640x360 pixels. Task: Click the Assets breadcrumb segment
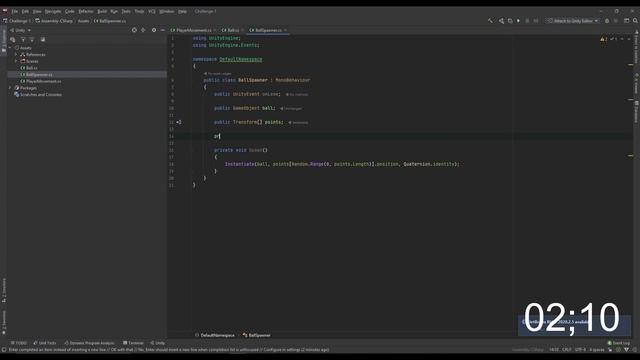[x=83, y=21]
